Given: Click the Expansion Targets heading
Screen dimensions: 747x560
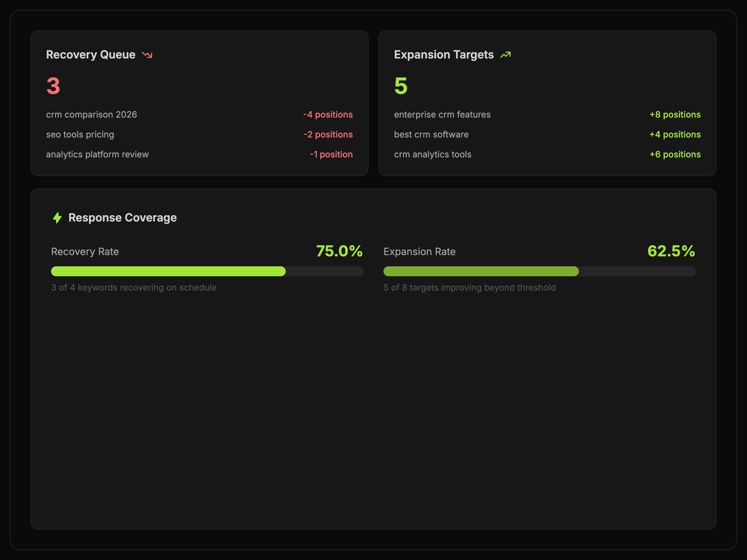Looking at the screenshot, I should coord(444,55).
